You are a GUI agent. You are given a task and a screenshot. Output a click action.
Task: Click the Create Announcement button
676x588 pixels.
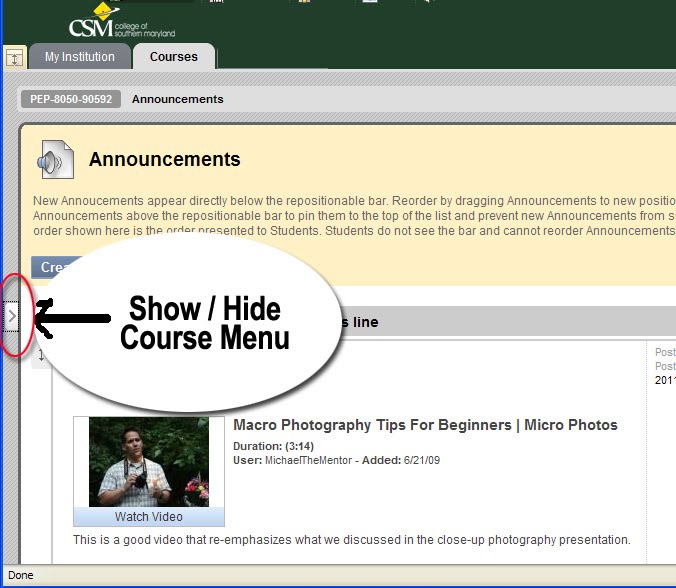pos(56,267)
